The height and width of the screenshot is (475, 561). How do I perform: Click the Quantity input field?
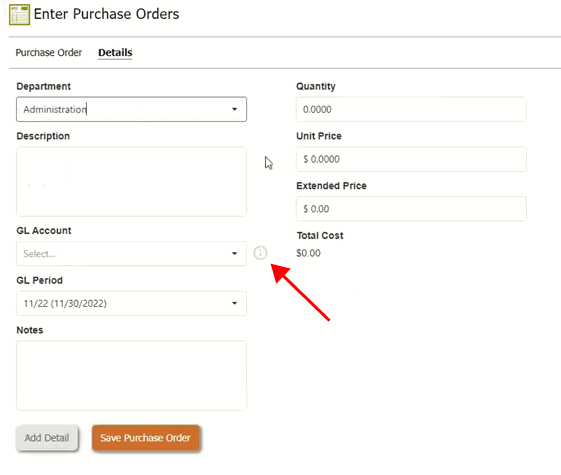coord(411,109)
